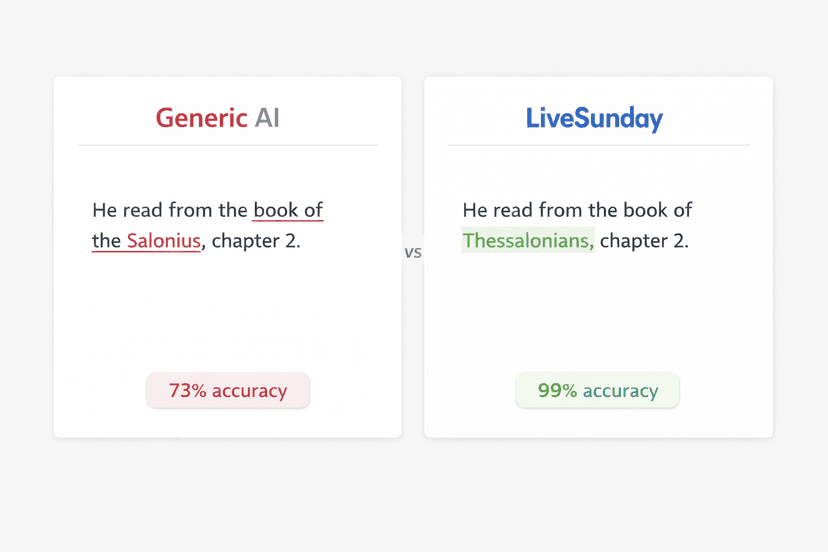Click blank space above the 99% accuracy badge
The height and width of the screenshot is (552, 828).
[x=598, y=320]
